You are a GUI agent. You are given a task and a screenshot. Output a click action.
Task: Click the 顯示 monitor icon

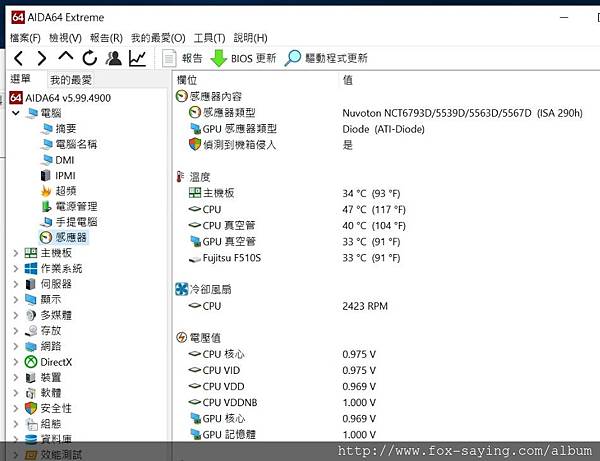tap(31, 300)
